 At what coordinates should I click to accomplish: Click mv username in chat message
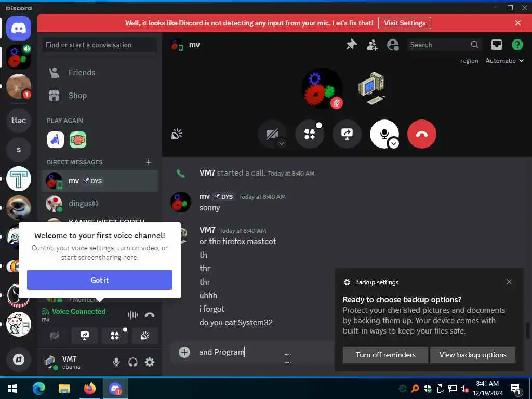pyautogui.click(x=205, y=196)
